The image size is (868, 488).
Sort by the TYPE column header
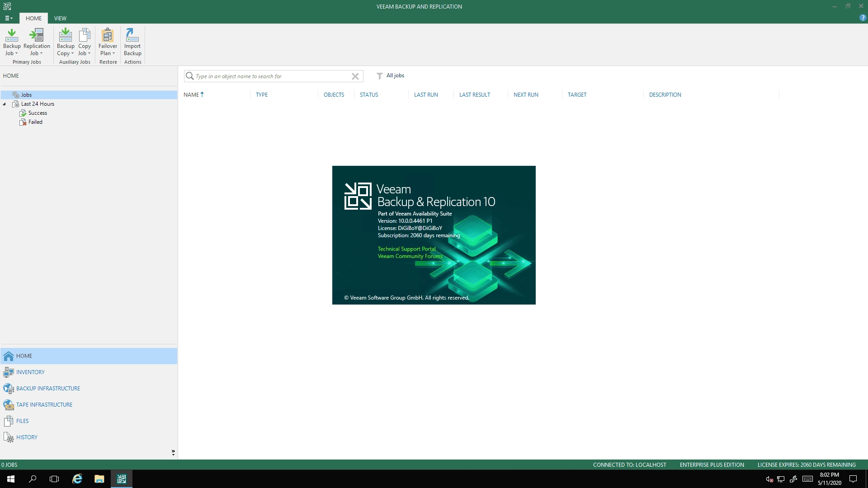coord(262,95)
